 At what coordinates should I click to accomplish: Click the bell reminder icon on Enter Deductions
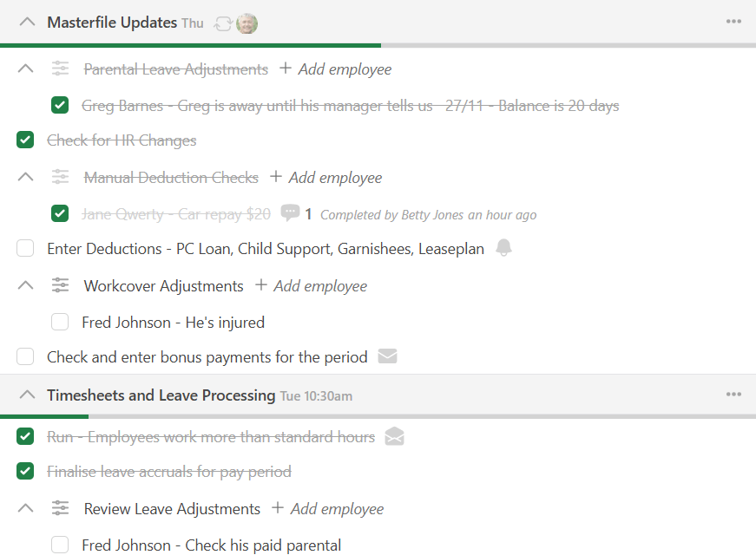[503, 249]
